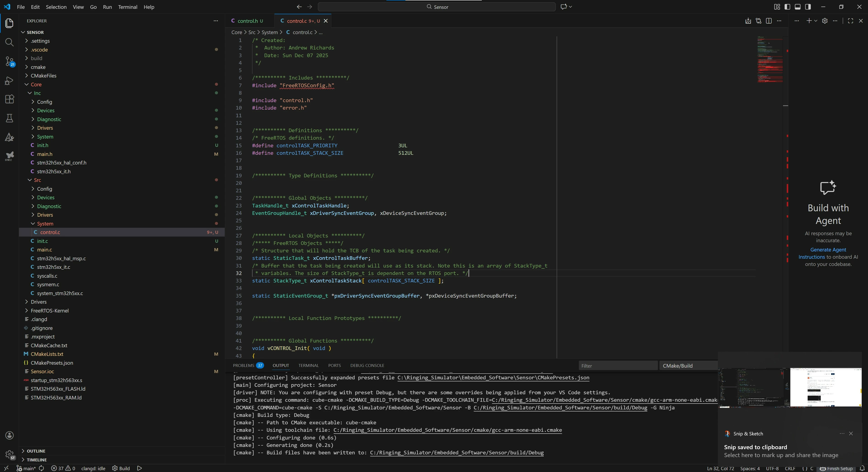The image size is (868, 472).
Task: Open the STM32 extension view
Action: pos(9,156)
